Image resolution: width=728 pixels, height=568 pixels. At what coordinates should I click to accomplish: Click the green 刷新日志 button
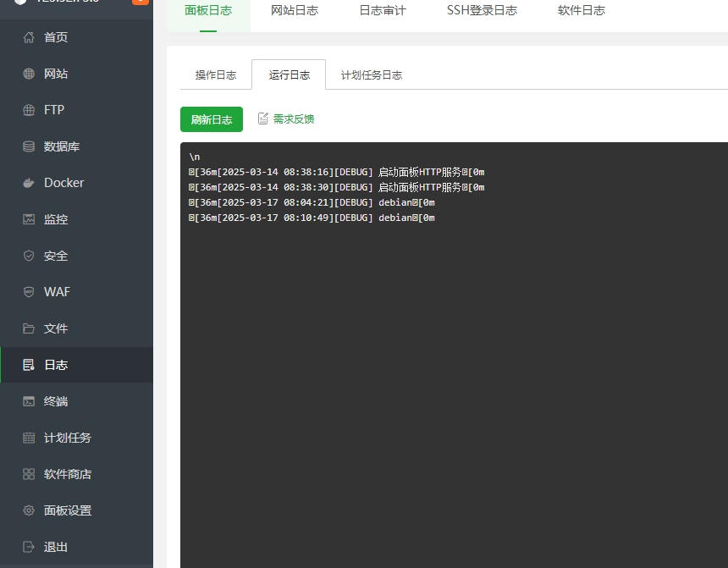[212, 119]
